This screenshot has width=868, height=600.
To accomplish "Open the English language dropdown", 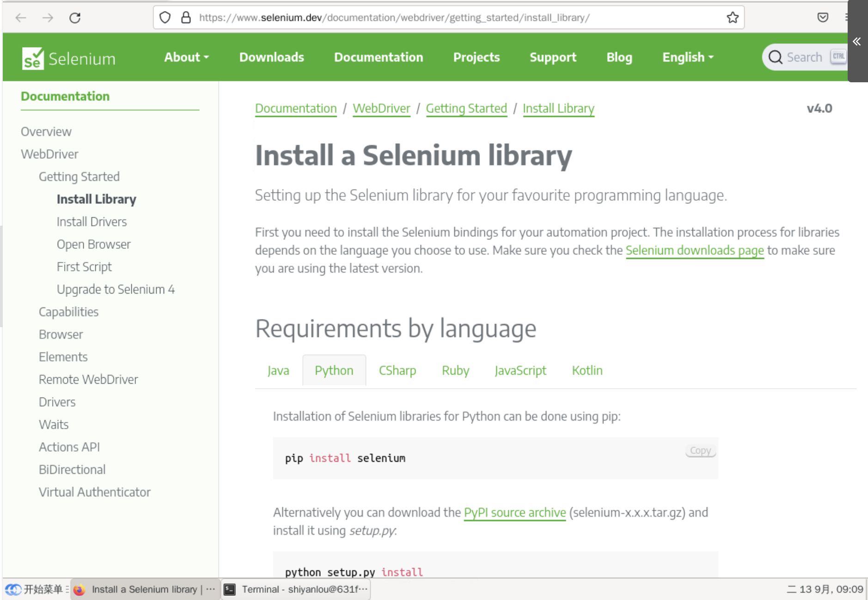I will (x=688, y=57).
